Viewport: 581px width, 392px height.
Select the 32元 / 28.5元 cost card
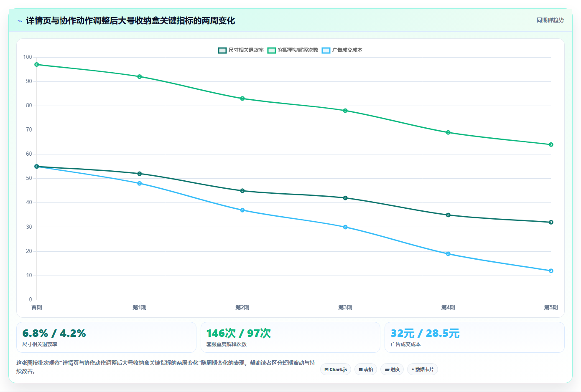pos(474,337)
